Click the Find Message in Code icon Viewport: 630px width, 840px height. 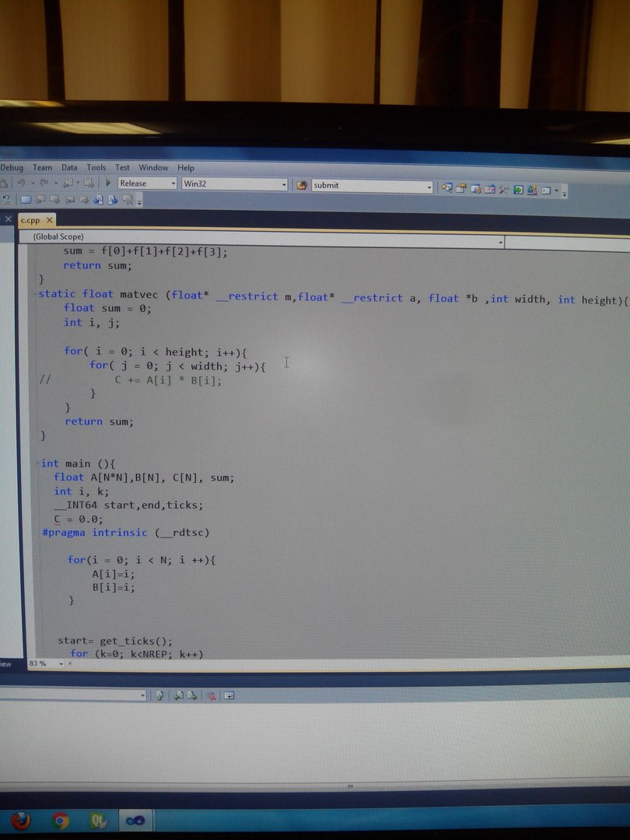(159, 695)
